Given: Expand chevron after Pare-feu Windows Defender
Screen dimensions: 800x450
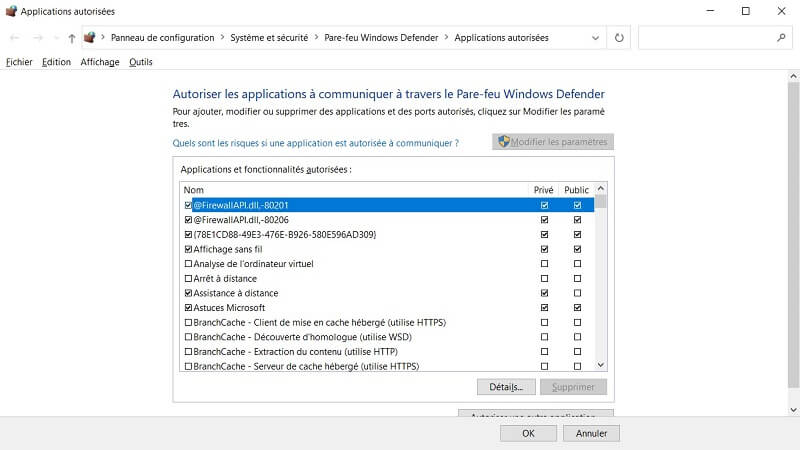Looking at the screenshot, I should pyautogui.click(x=446, y=37).
